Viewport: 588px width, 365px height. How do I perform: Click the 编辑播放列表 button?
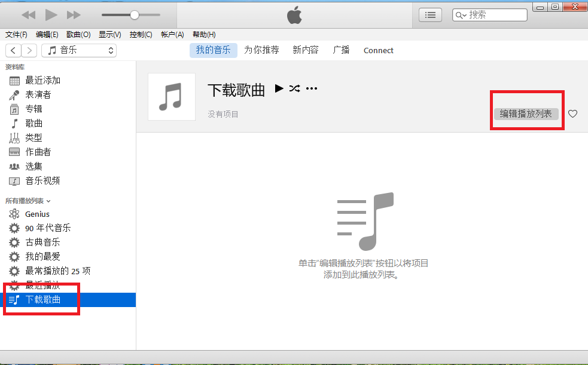(x=526, y=114)
